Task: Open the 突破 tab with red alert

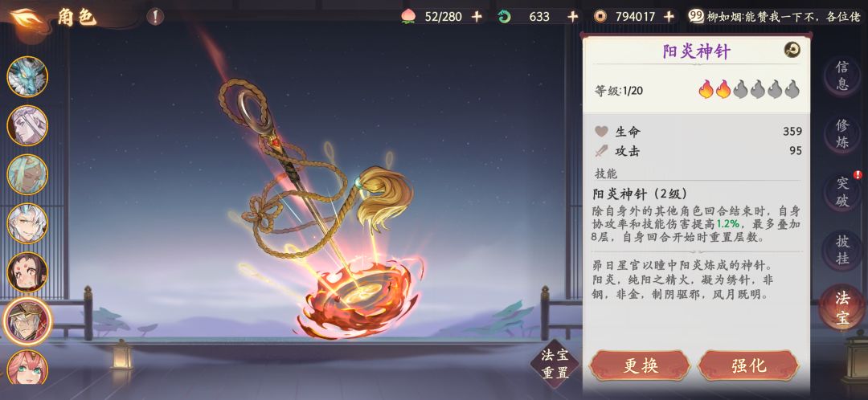Action: tap(842, 191)
